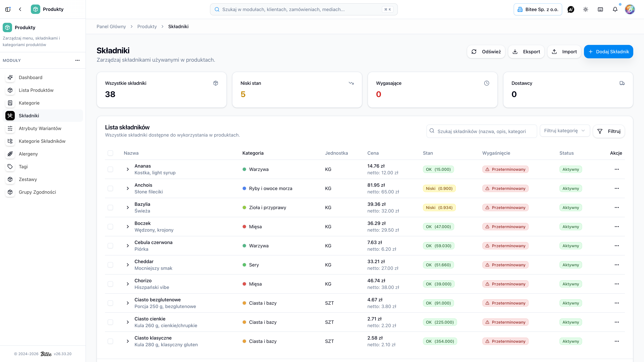Open the Moduły three-dot options

pos(77,60)
